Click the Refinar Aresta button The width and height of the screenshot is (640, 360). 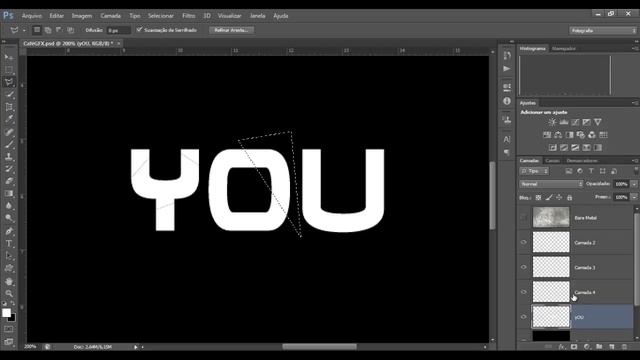coord(231,30)
